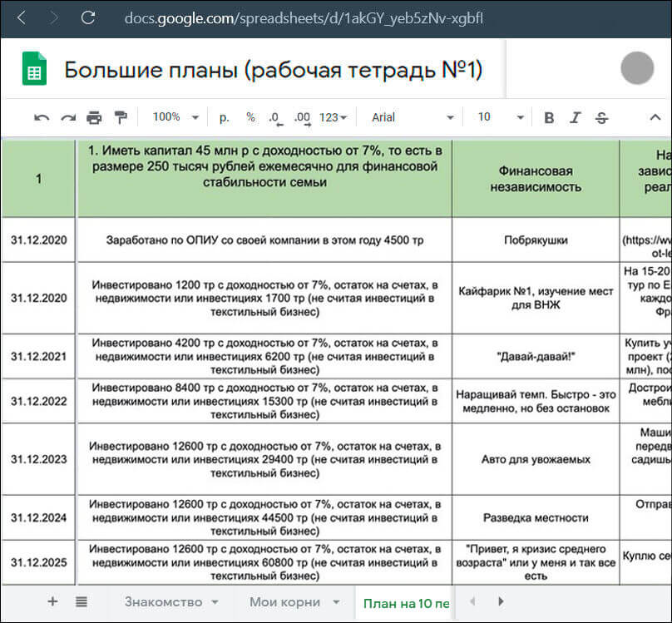Decrease decimal places
The width and height of the screenshot is (672, 623).
pyautogui.click(x=275, y=118)
